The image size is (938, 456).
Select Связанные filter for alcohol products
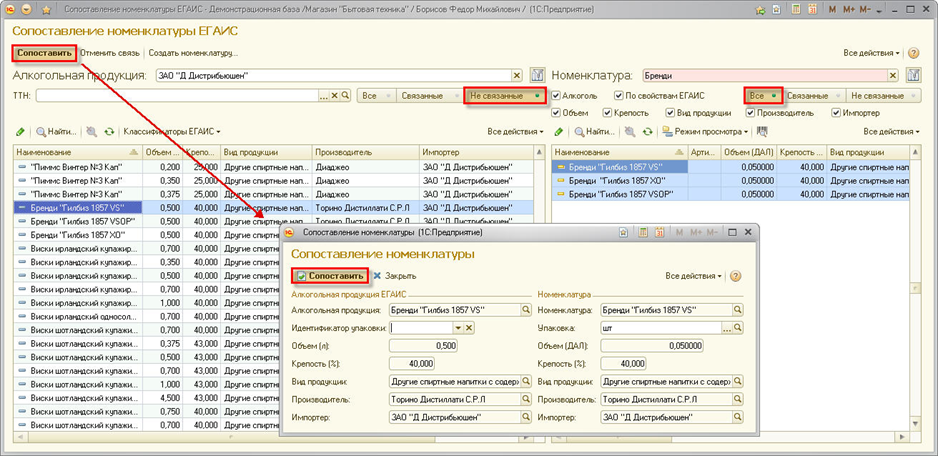430,96
